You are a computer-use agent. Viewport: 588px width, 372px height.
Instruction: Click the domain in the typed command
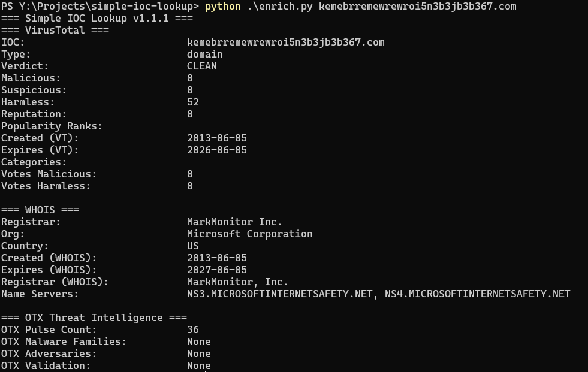pos(417,7)
